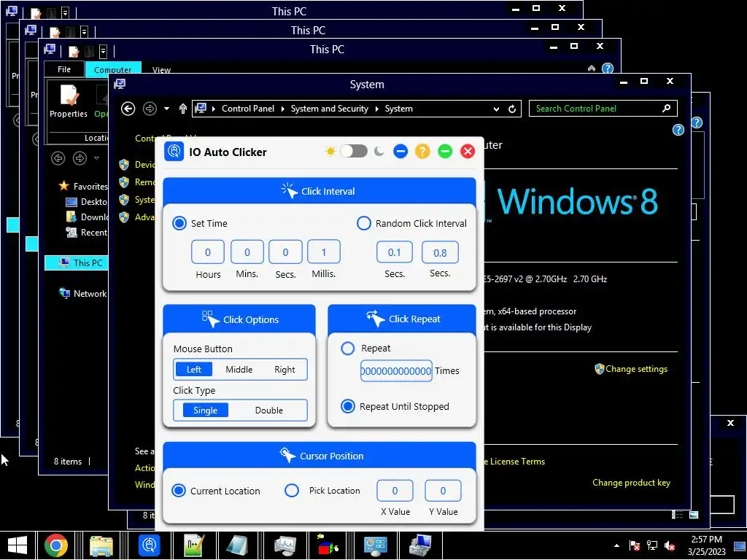Screen dimensions: 747x560
Task: Click the up-one-level arrow in System window
Action: pyautogui.click(x=183, y=109)
